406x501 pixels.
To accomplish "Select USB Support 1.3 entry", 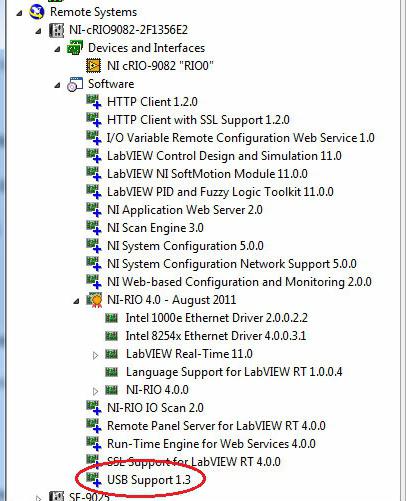I will click(x=149, y=480).
